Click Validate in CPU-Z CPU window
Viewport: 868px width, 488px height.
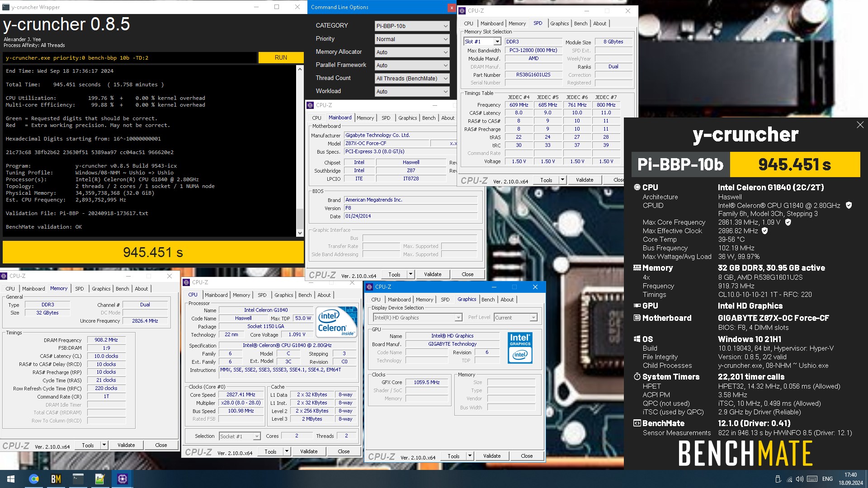pyautogui.click(x=308, y=451)
